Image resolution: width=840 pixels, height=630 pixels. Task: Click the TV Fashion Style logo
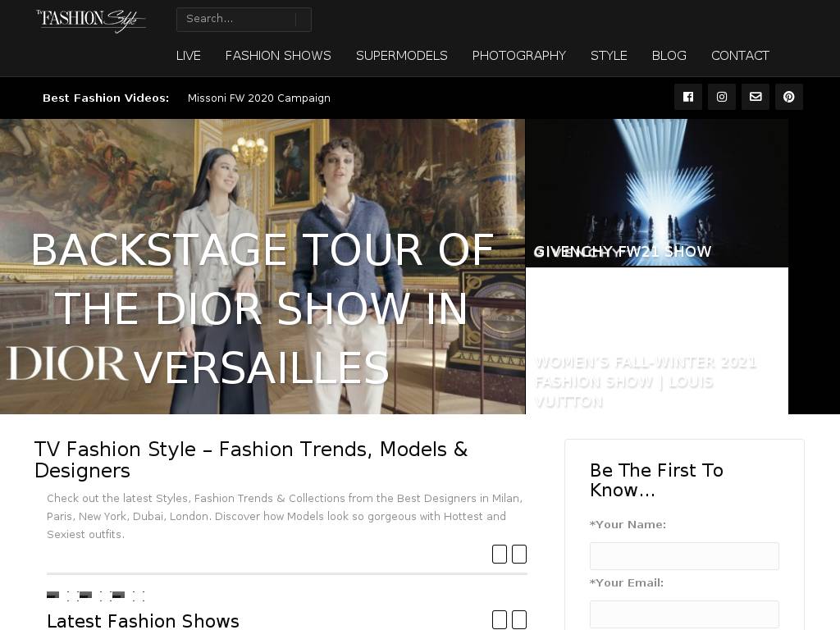[91, 20]
